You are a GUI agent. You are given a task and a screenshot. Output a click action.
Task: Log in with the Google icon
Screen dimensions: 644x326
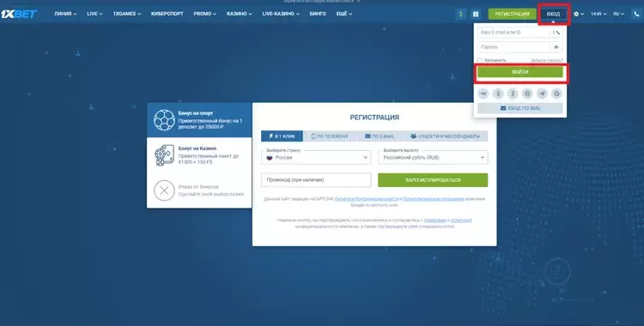pyautogui.click(x=557, y=94)
